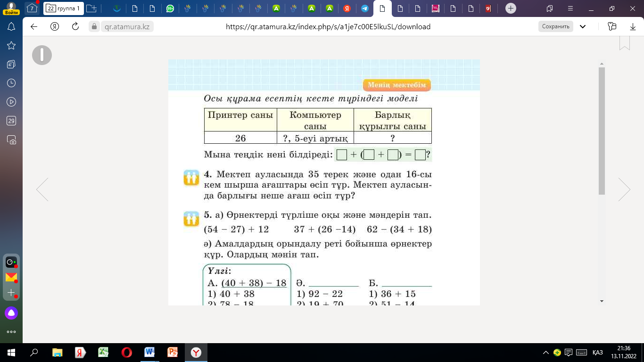Open favorites star in sidebar
Screen dimensions: 644x362
[x=11, y=45]
